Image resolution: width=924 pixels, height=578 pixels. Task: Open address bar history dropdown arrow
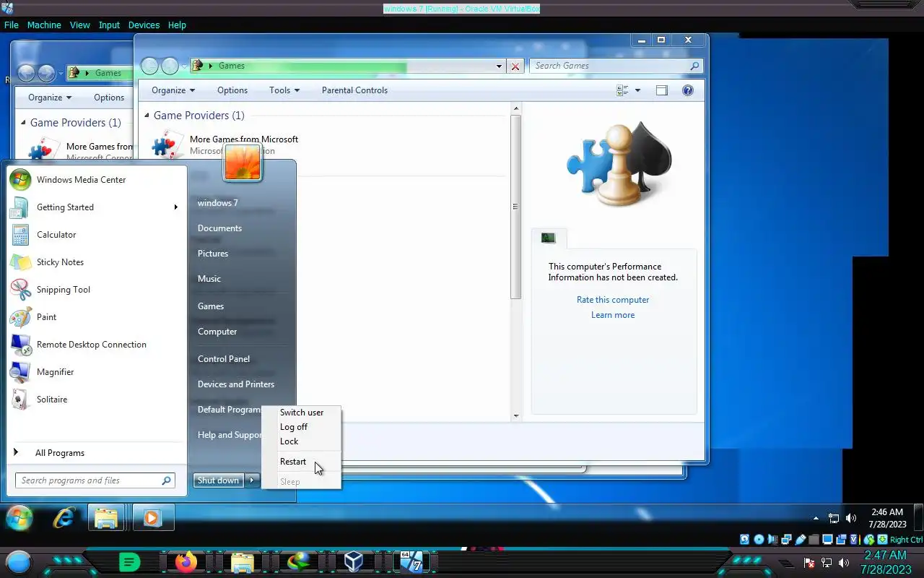tap(499, 66)
